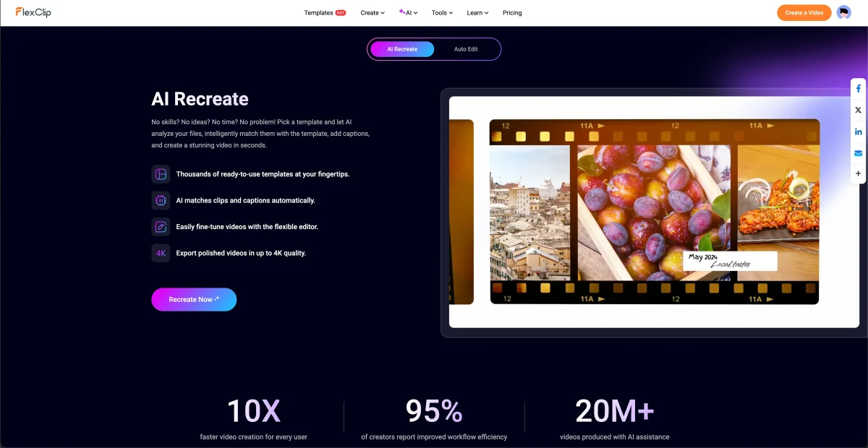868x448 pixels.
Task: Enable the AI Recreate mode toggle
Action: [401, 49]
